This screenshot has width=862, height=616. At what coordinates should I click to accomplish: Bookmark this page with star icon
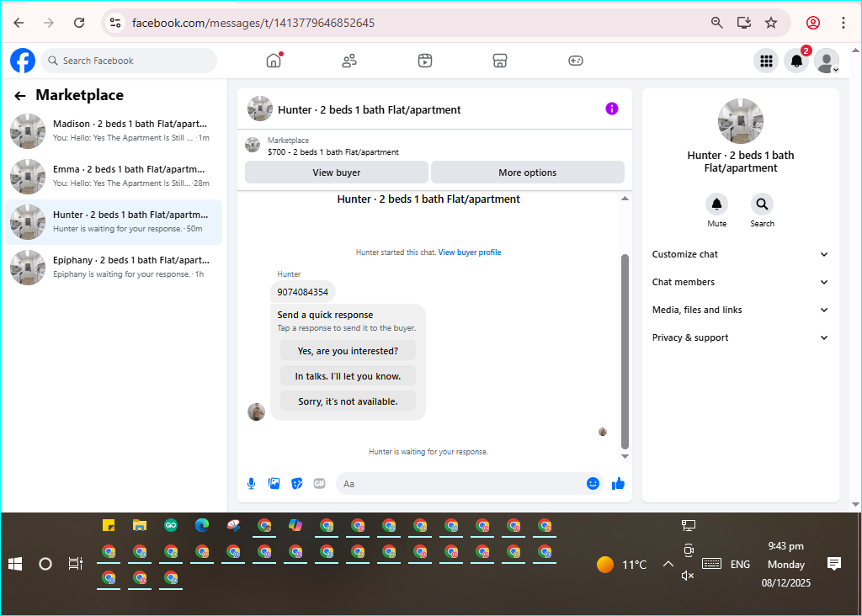click(x=771, y=23)
